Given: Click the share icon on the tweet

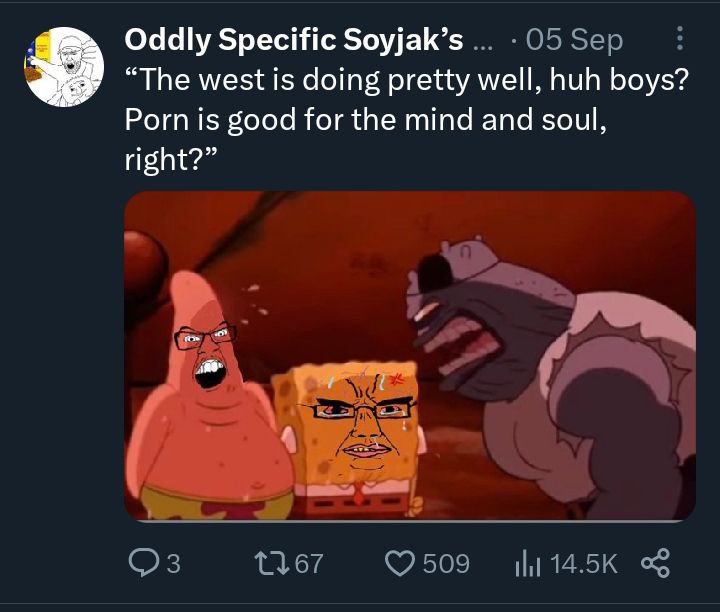Looking at the screenshot, I should pos(654,563).
